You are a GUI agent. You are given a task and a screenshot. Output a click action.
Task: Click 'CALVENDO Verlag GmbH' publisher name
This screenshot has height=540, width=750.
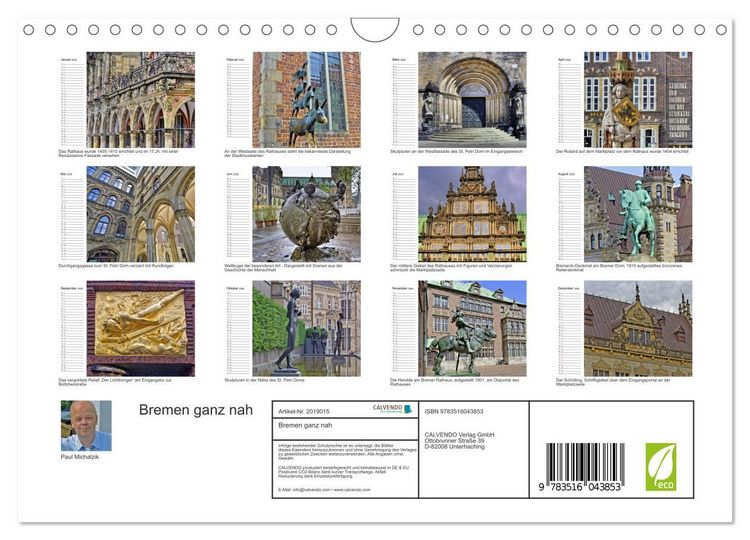[459, 435]
